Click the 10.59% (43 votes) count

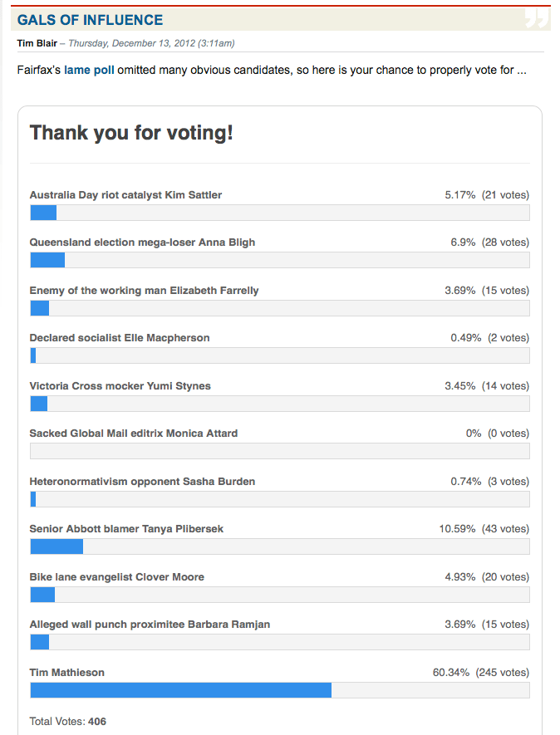pyautogui.click(x=484, y=529)
